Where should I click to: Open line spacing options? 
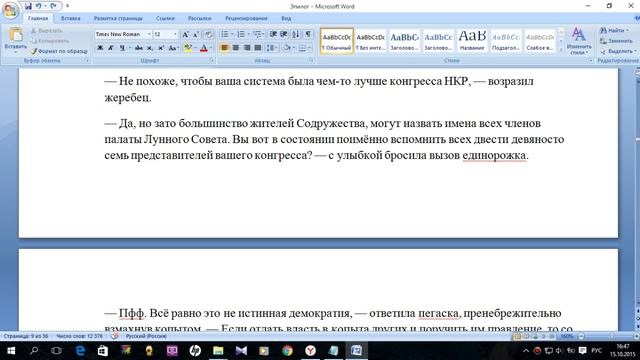[271, 48]
